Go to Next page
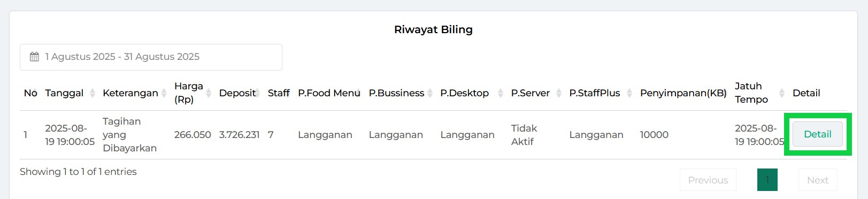Image resolution: width=868 pixels, height=199 pixels. (817, 180)
